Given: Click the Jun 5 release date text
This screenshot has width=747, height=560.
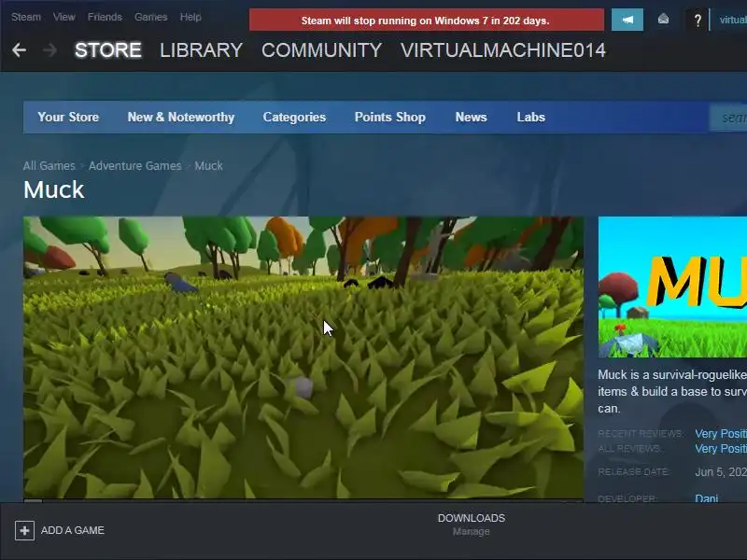Looking at the screenshot, I should pyautogui.click(x=721, y=472).
